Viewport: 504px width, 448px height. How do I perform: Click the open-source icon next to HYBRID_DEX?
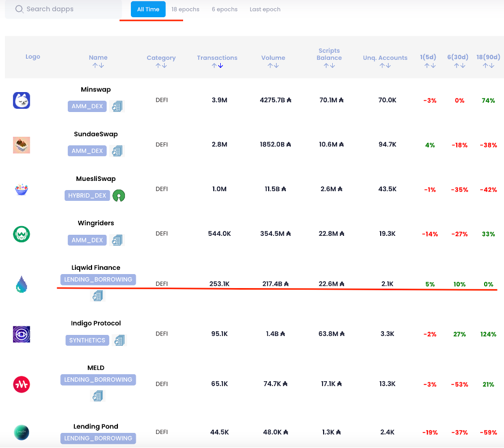pos(119,195)
